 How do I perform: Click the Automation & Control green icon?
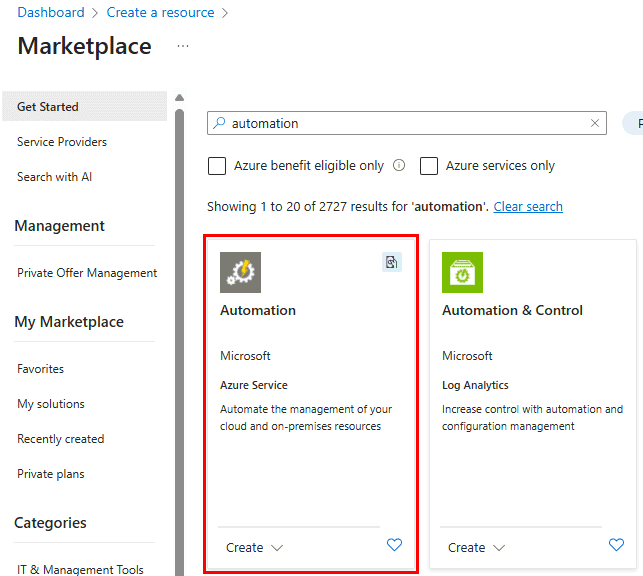tap(462, 272)
